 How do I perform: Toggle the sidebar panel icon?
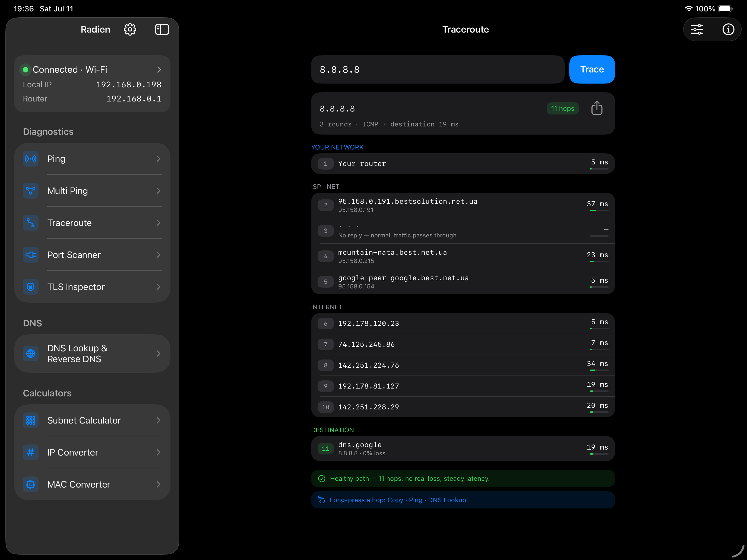[162, 29]
